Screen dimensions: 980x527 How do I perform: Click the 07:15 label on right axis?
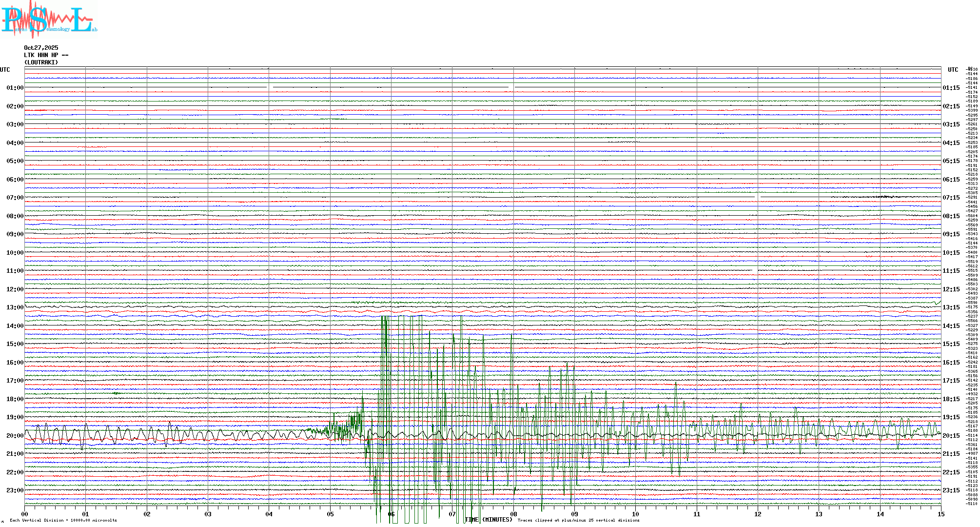951,198
